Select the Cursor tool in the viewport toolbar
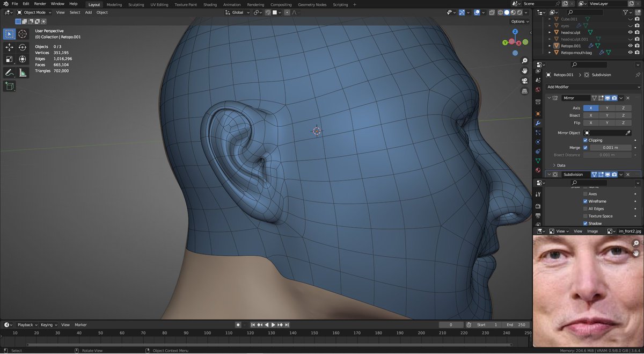Viewport: 644px width, 354px height. [23, 34]
